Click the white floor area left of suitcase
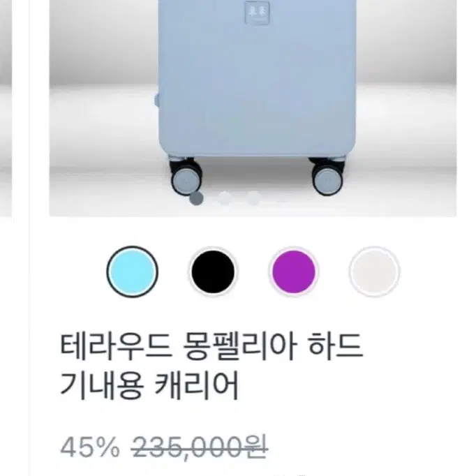 coord(103,151)
